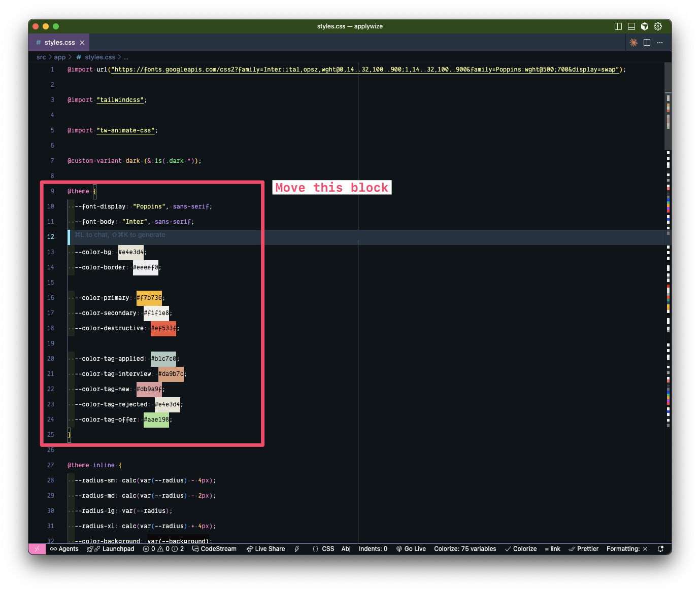Click the CodeStream icon in the status bar
This screenshot has height=592, width=700.
214,548
